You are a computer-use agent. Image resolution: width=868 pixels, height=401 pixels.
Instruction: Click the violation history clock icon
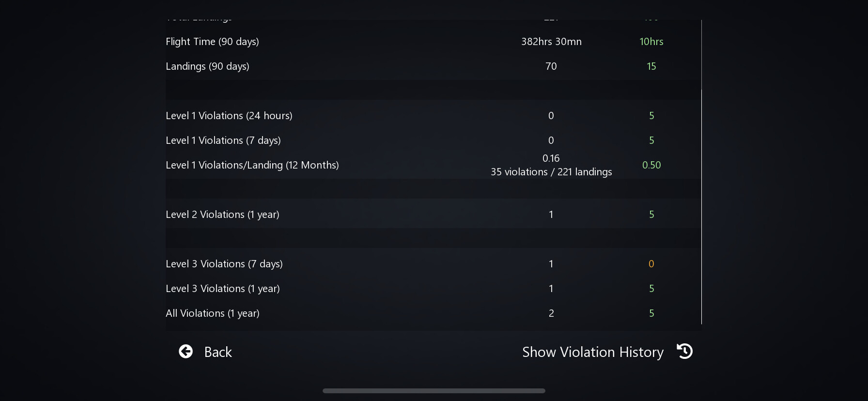pos(684,351)
